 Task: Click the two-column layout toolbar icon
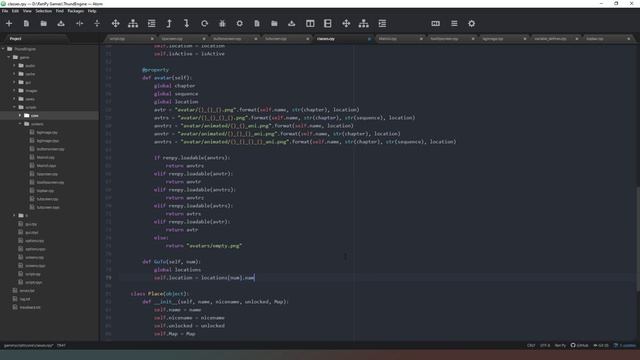click(310, 24)
